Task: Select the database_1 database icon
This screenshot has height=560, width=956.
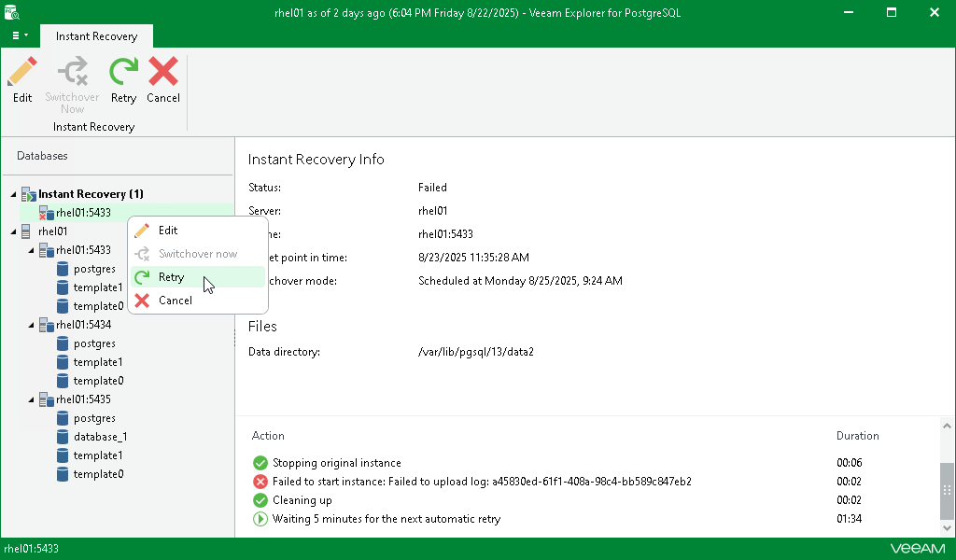Action: tap(63, 437)
